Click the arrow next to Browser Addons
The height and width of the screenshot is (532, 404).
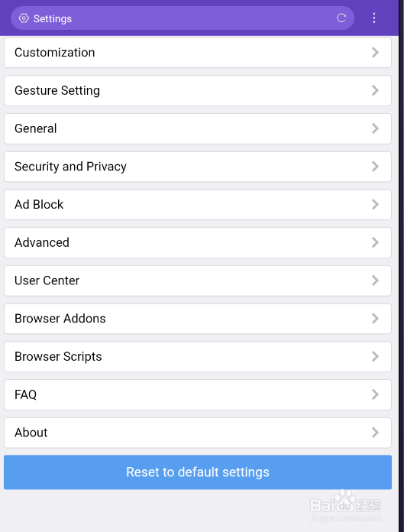pos(375,319)
